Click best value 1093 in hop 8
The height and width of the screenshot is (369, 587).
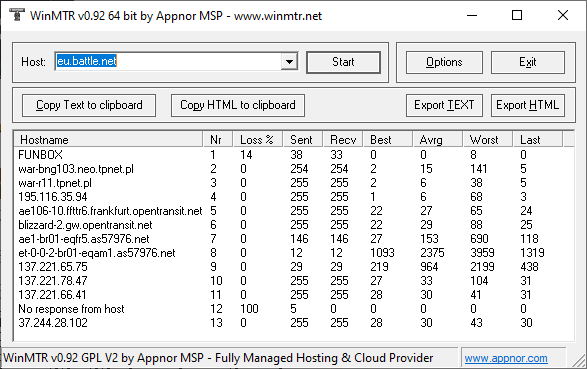pos(382,253)
